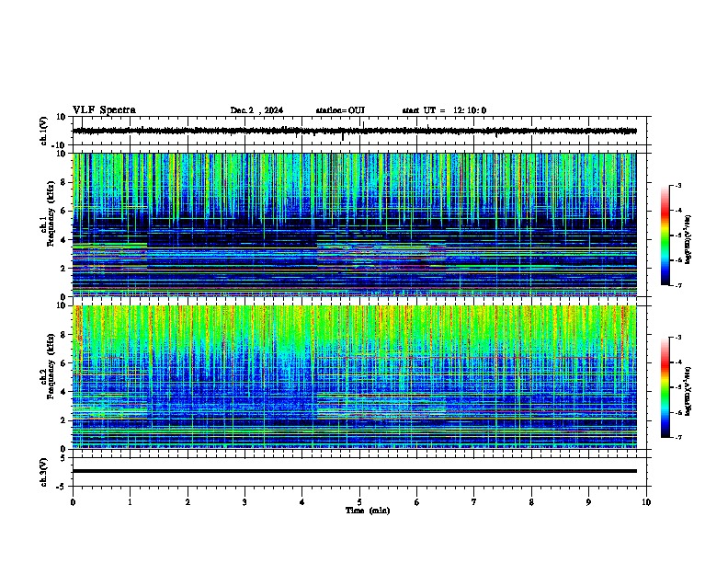728x563 pixels.
Task: Click the "station=OUI" header text
Action: (340, 110)
